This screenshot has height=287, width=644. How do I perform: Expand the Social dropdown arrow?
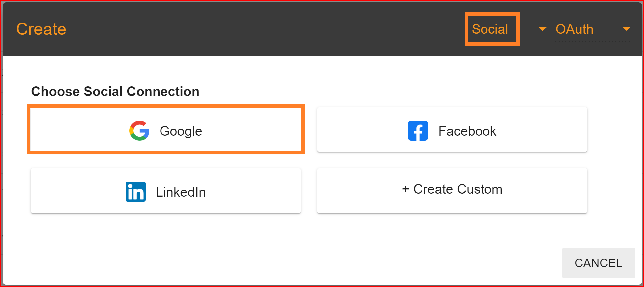(542, 29)
